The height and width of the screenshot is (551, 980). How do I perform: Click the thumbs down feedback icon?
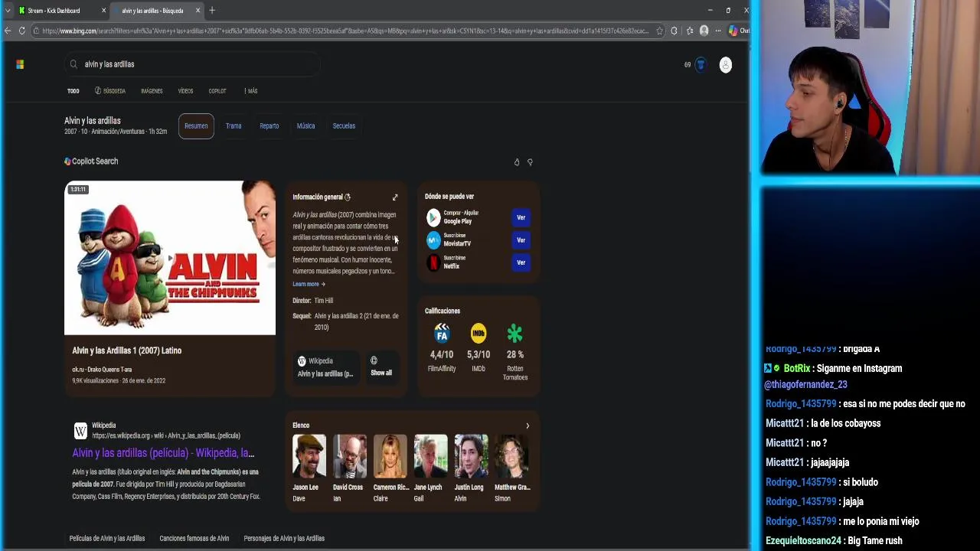[x=530, y=162]
